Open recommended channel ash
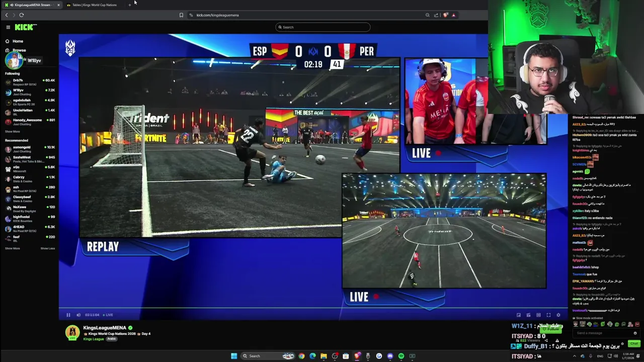This screenshot has width=644, height=362. click(x=29, y=189)
